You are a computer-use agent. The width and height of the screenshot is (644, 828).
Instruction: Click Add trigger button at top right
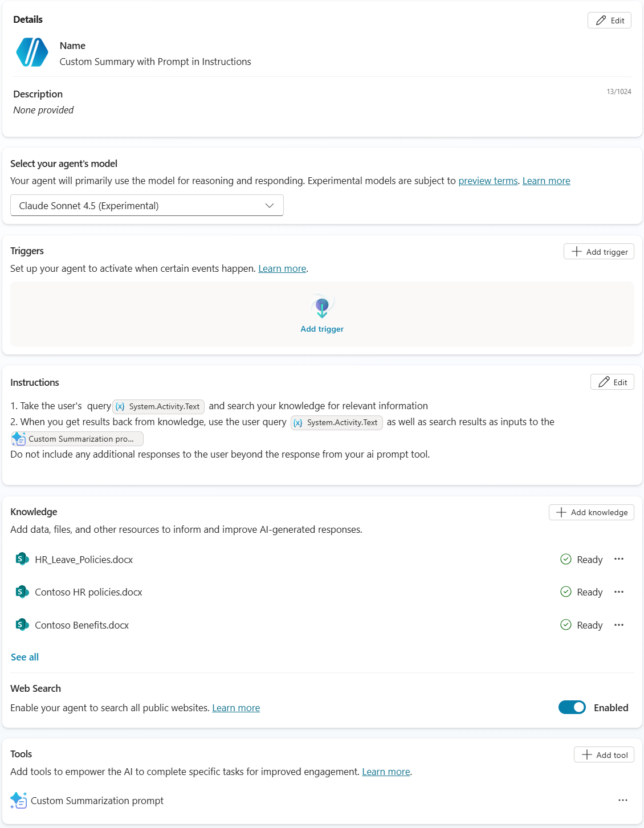pos(598,252)
